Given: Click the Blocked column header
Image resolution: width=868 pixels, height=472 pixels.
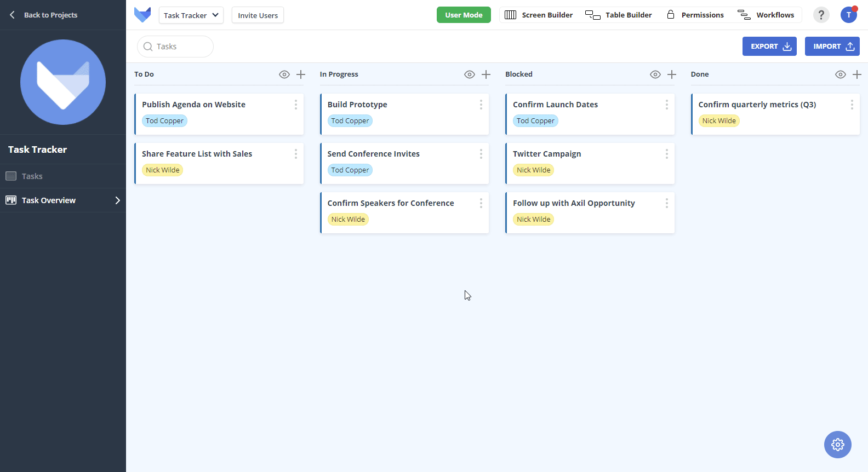Looking at the screenshot, I should tap(519, 74).
